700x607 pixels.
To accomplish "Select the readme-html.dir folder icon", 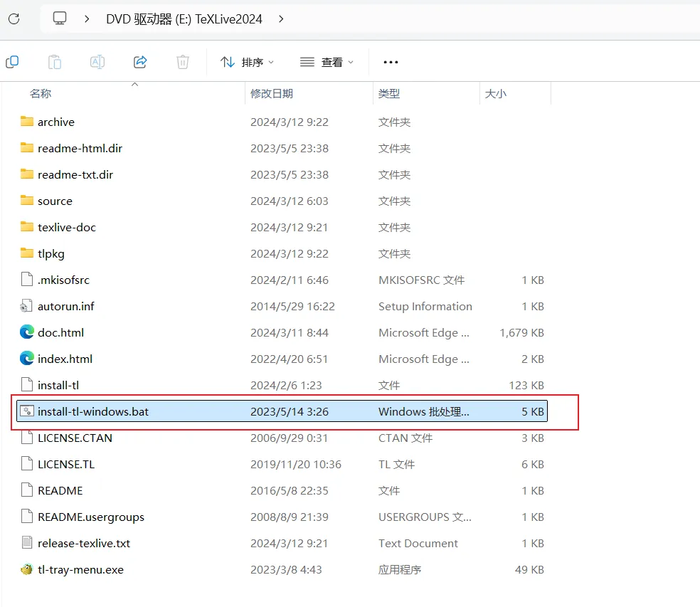I will click(x=27, y=148).
